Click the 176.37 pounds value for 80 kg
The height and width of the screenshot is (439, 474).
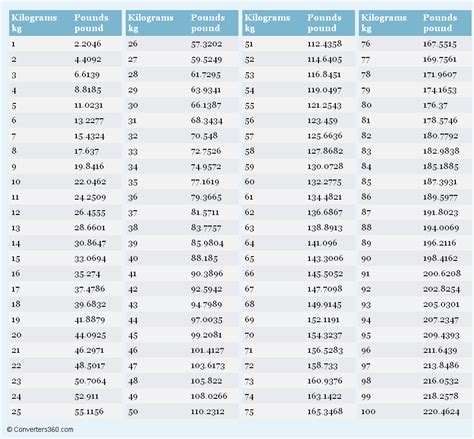point(435,105)
